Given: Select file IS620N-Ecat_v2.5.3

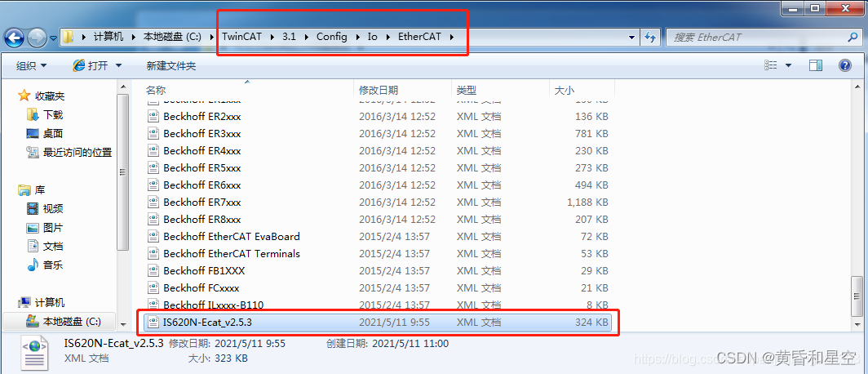Looking at the screenshot, I should (x=378, y=322).
